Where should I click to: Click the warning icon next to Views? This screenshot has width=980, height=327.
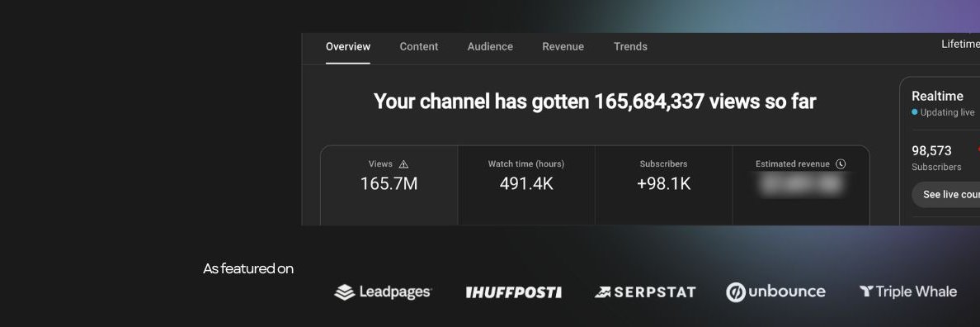tap(403, 164)
